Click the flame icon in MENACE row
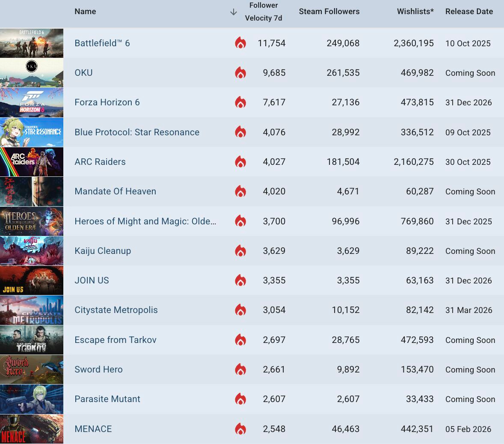504x444 pixels. tap(240, 429)
